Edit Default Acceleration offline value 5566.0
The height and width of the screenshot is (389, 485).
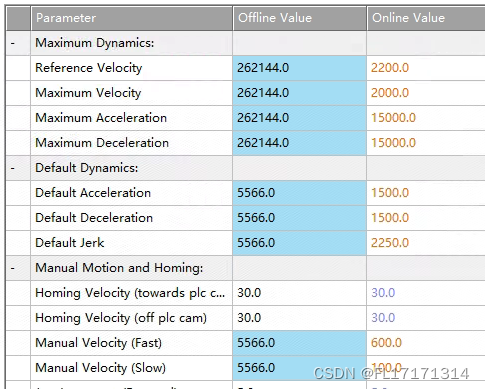pos(300,193)
